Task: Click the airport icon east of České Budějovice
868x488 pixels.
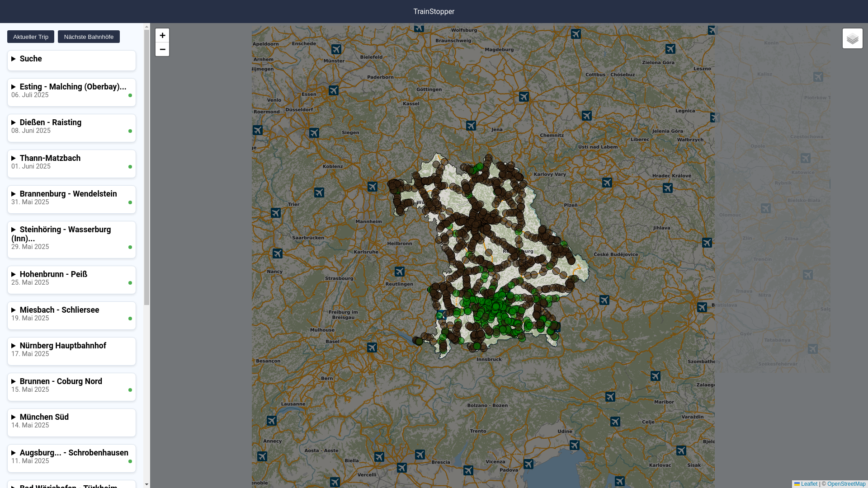Action: 707,243
